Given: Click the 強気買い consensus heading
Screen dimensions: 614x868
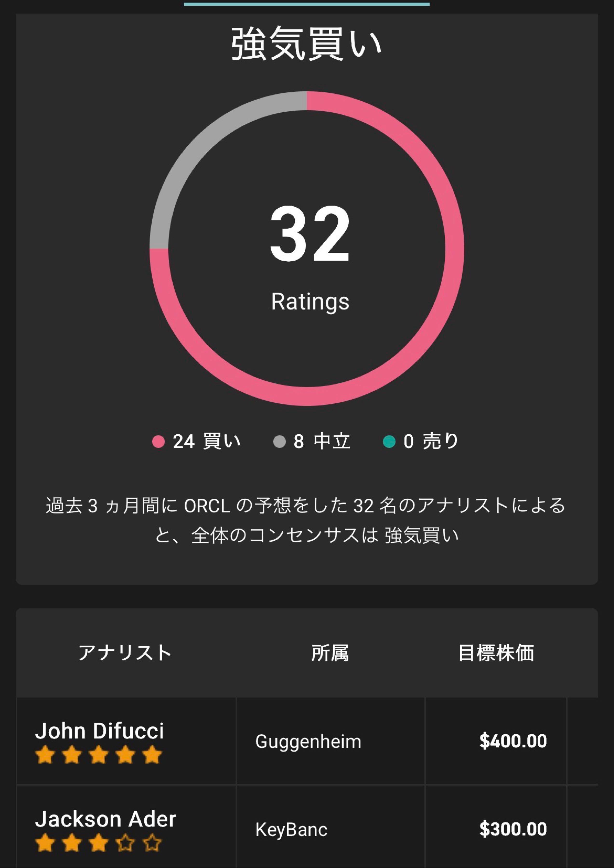Looking at the screenshot, I should point(307,44).
